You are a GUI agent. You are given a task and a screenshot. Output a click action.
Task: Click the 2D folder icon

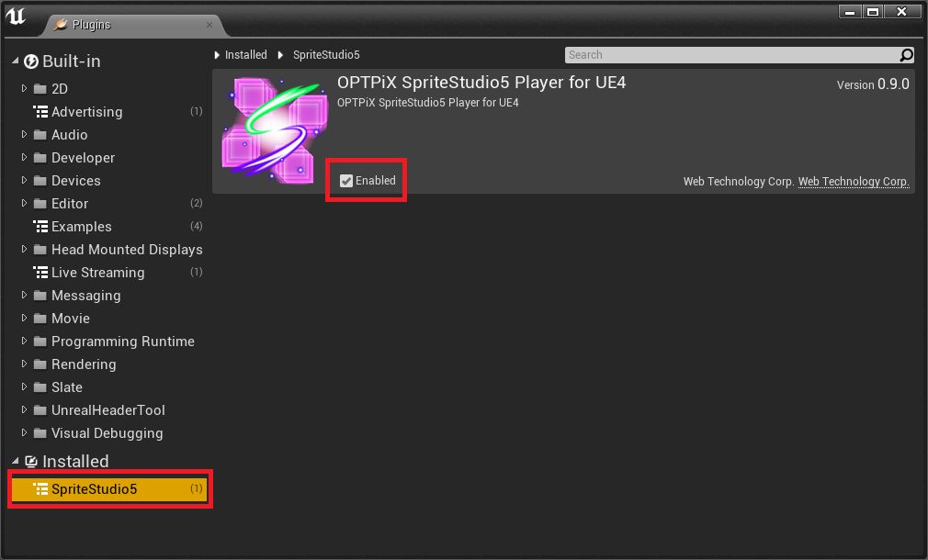[40, 89]
